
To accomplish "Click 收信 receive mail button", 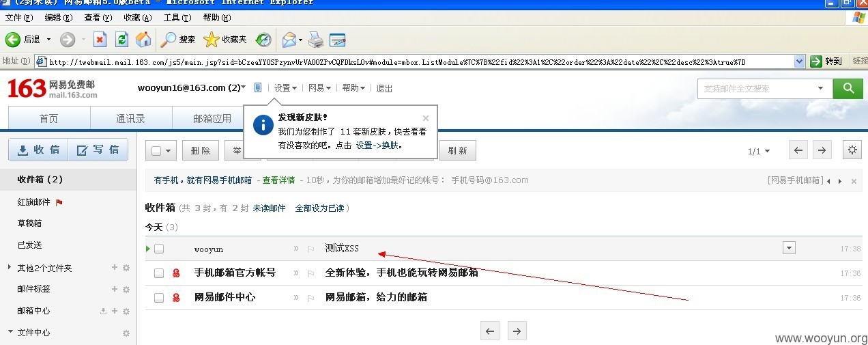I will click(x=38, y=150).
